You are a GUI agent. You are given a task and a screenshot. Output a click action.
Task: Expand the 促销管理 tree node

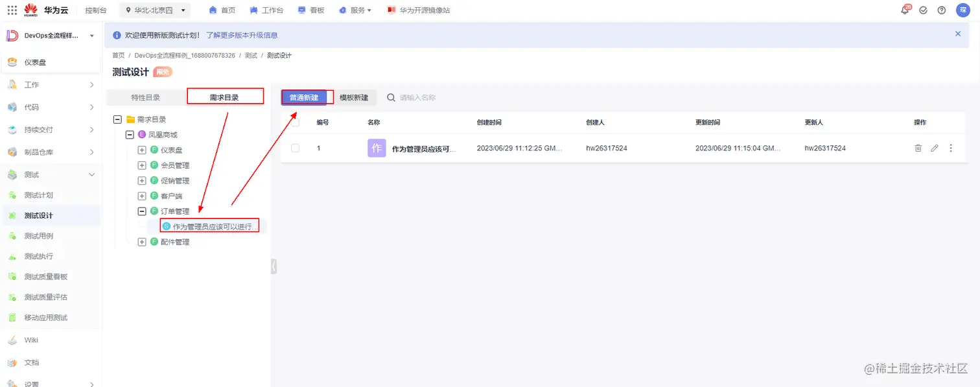pyautogui.click(x=142, y=181)
